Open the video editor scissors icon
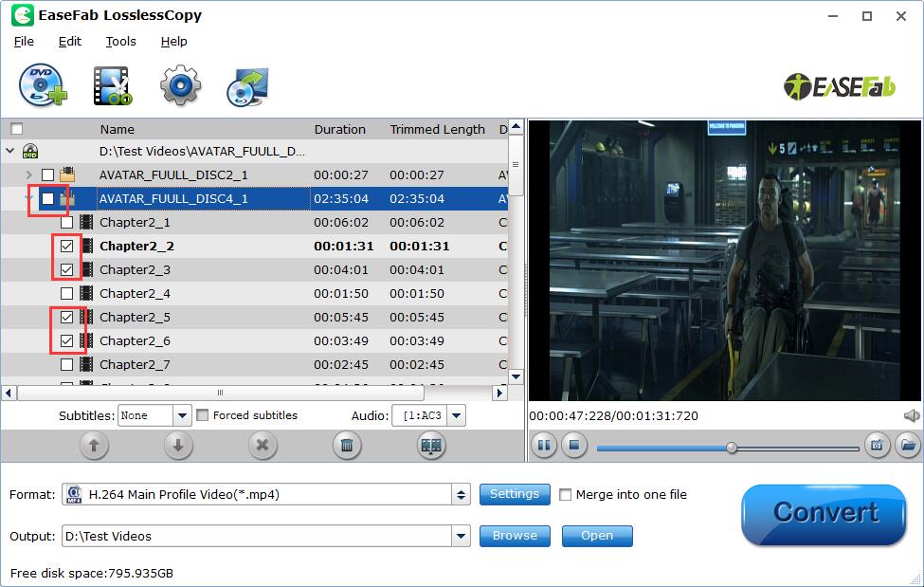Screen dimensions: 924x587 (113, 86)
